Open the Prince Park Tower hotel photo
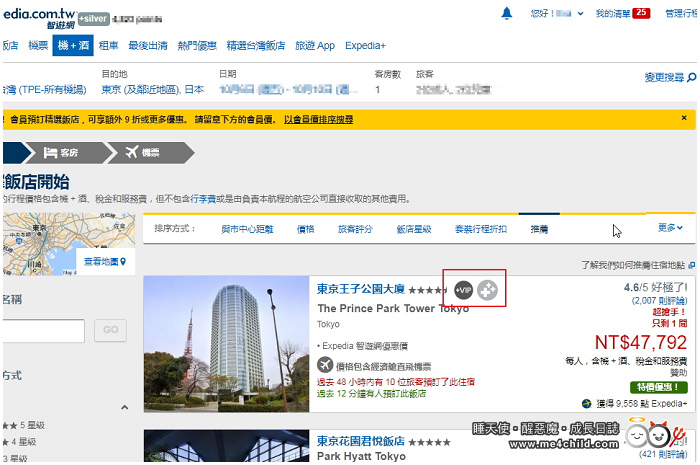The image size is (700, 465). [226, 344]
